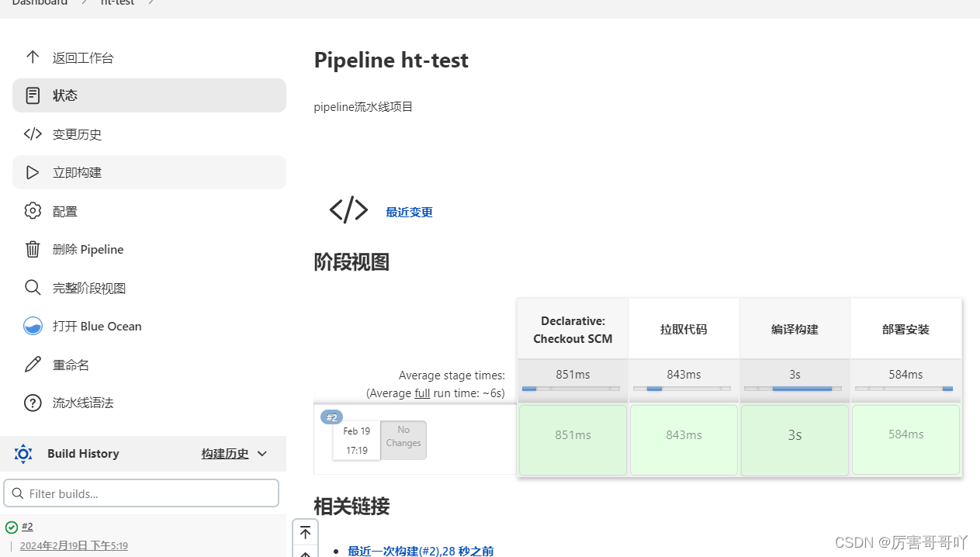Click the question mark icon for 流水线语法
The height and width of the screenshot is (557, 980).
(33, 403)
